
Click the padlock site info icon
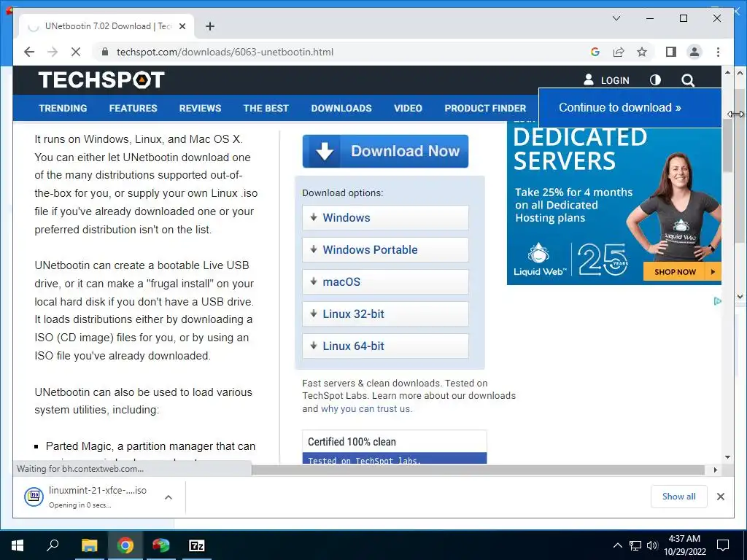105,52
